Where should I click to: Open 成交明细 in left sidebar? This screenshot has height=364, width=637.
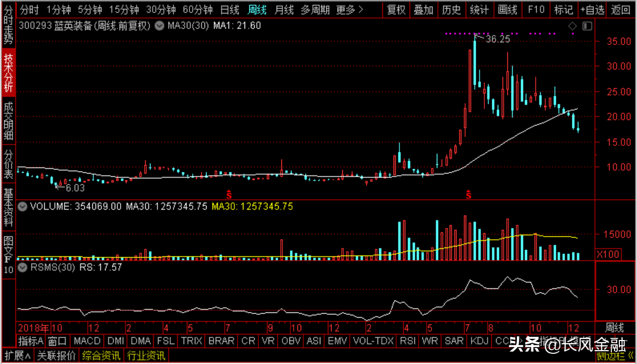tap(8, 121)
